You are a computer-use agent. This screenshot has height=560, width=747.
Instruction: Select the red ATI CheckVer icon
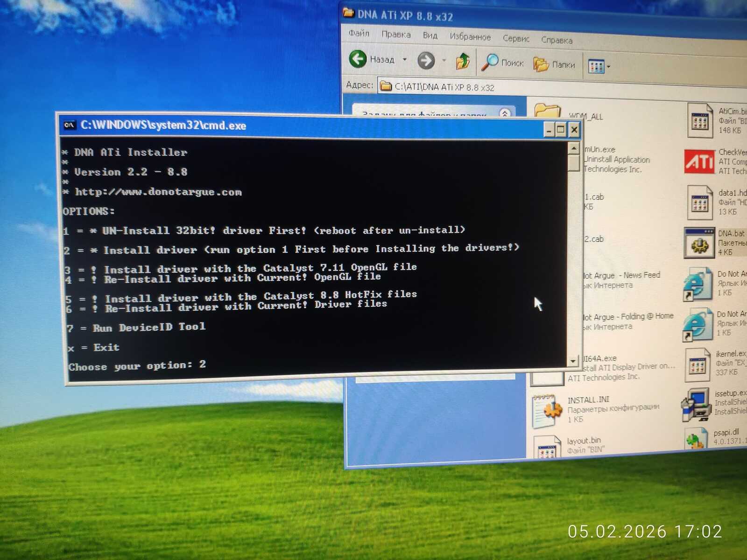tap(699, 161)
